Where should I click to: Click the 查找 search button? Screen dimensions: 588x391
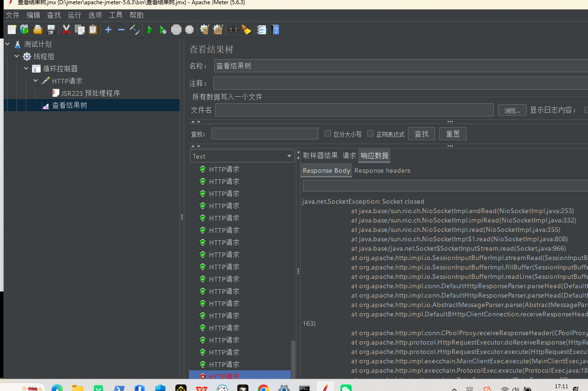(422, 134)
